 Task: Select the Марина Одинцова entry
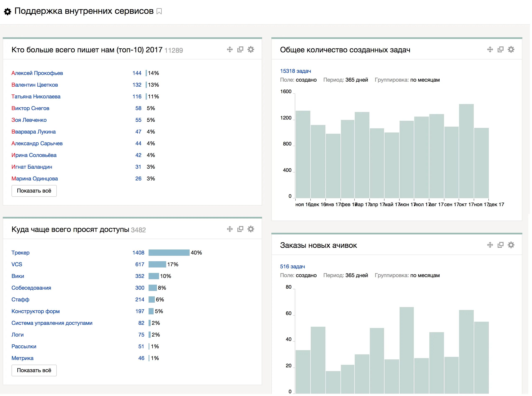(x=35, y=179)
